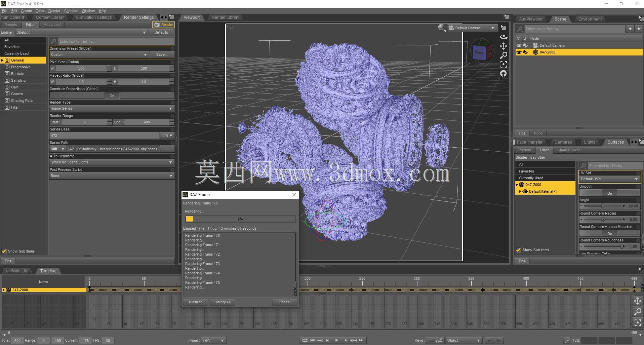Toggle the Smooth On switch
This screenshot has width=644, height=345.
(609, 193)
